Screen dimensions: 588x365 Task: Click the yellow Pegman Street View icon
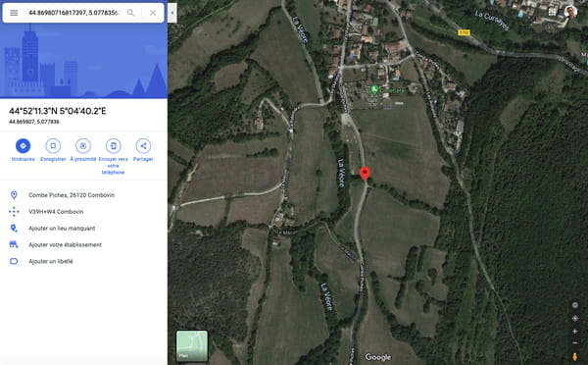(x=575, y=356)
